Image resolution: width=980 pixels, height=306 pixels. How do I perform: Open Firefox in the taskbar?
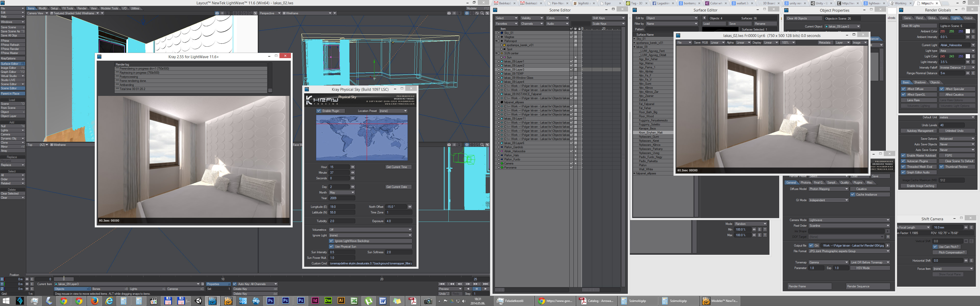click(x=95, y=301)
